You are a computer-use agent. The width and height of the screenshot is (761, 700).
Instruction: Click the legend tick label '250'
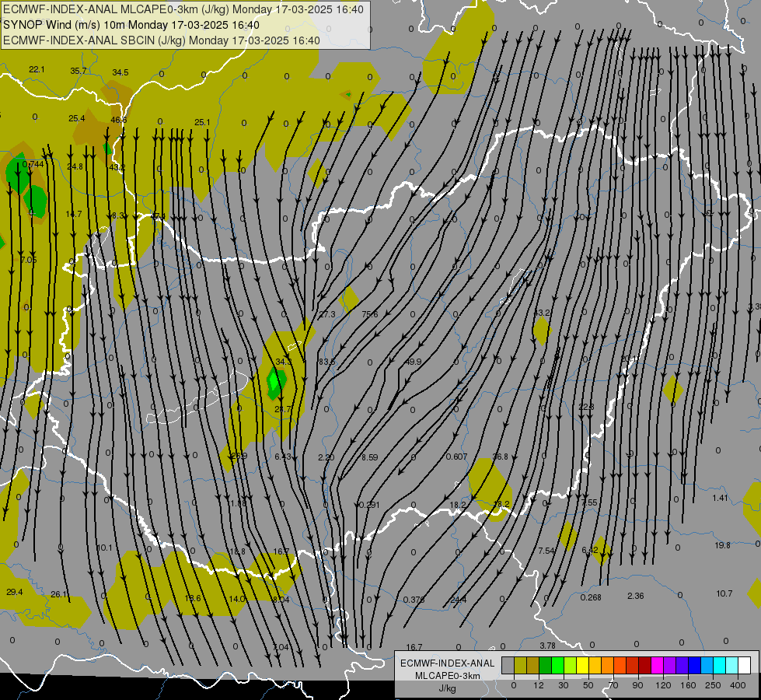coord(713,685)
